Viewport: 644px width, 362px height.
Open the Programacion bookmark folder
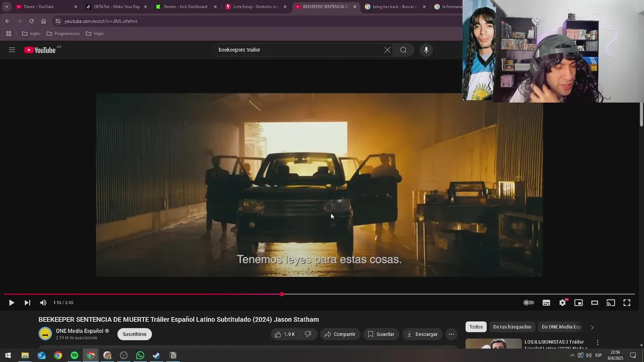click(63, 34)
